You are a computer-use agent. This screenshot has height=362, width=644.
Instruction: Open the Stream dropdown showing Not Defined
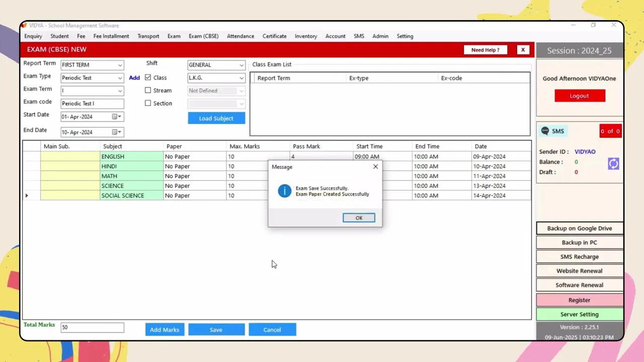click(216, 91)
